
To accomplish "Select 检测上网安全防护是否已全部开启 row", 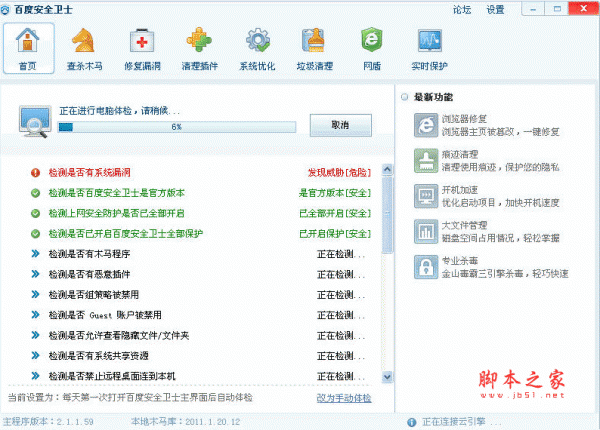I will pos(117,213).
